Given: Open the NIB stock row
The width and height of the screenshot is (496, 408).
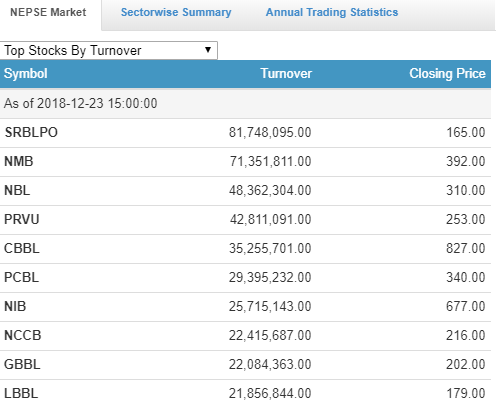Looking at the screenshot, I should click(x=245, y=307).
